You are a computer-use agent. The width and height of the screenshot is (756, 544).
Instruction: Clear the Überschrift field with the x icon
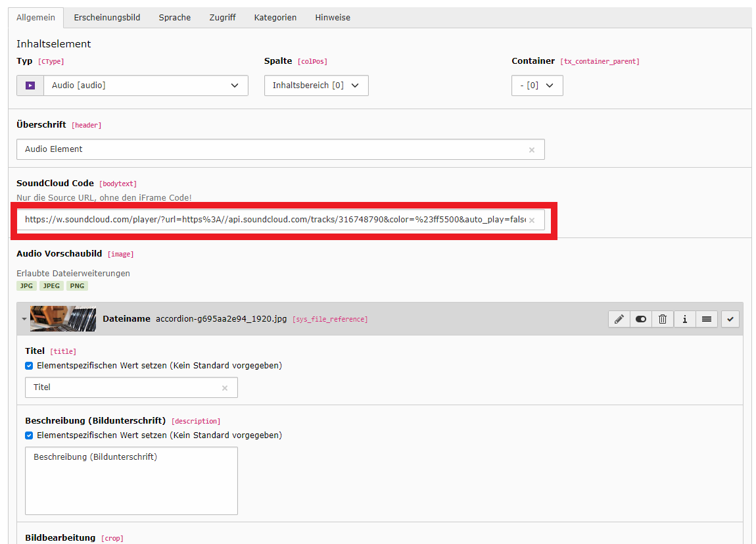click(532, 150)
